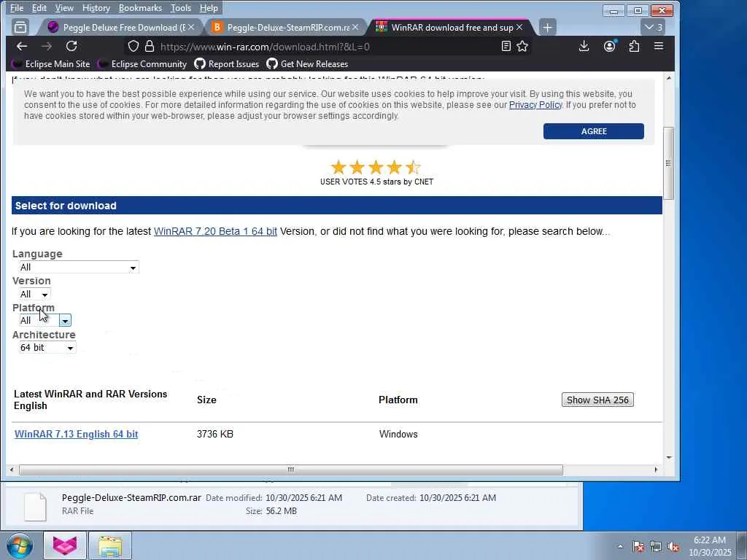The height and width of the screenshot is (560, 747).
Task: Click the Show SHA 256 button
Action: click(x=597, y=400)
